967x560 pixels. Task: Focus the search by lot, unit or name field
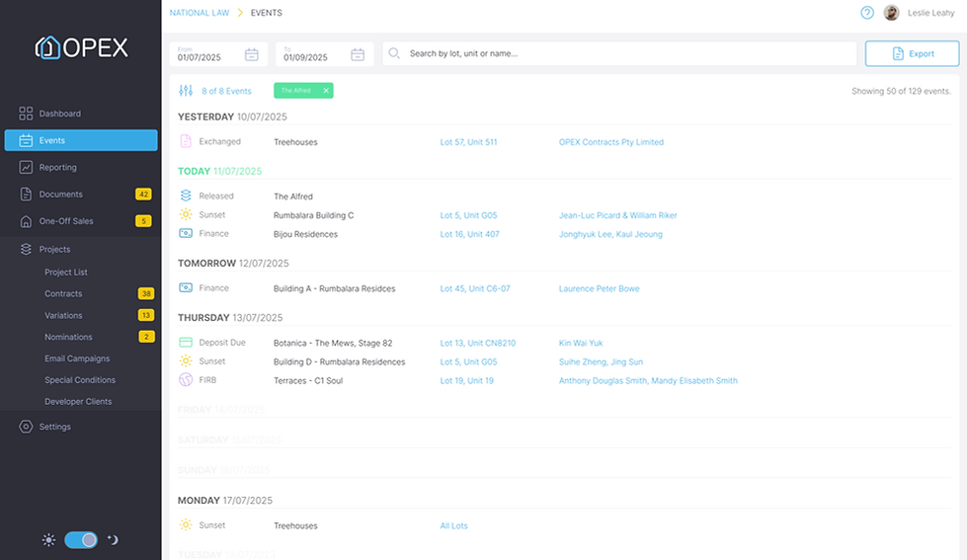click(619, 53)
